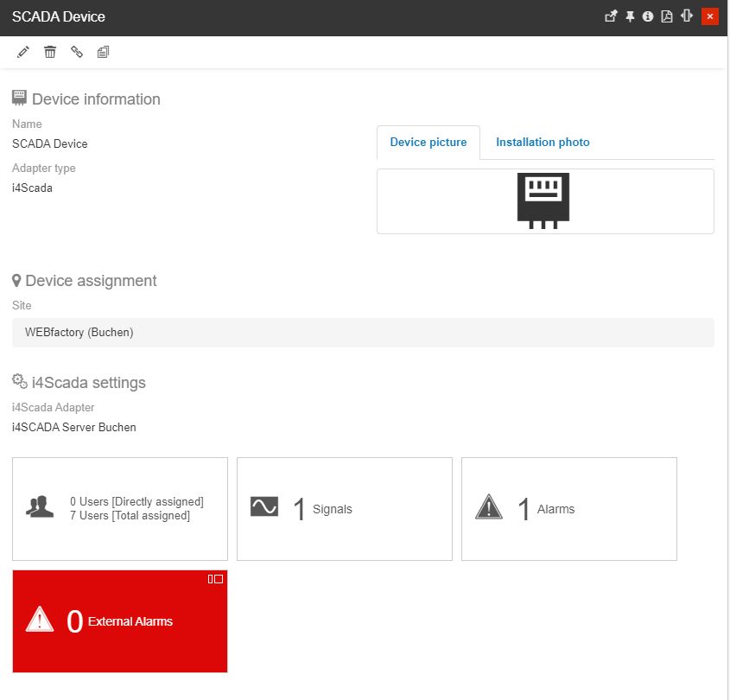
Task: Toggle the panel width expand icon
Action: coord(687,16)
